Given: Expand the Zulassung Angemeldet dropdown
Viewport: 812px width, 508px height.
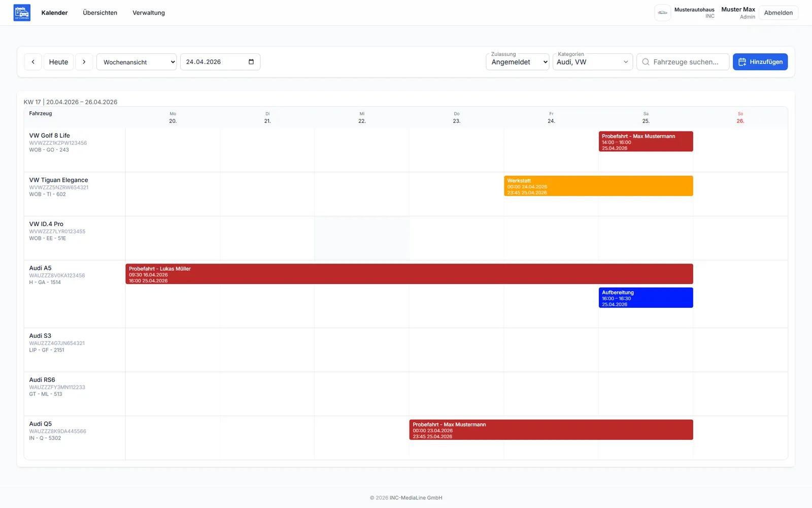Looking at the screenshot, I should pos(518,62).
